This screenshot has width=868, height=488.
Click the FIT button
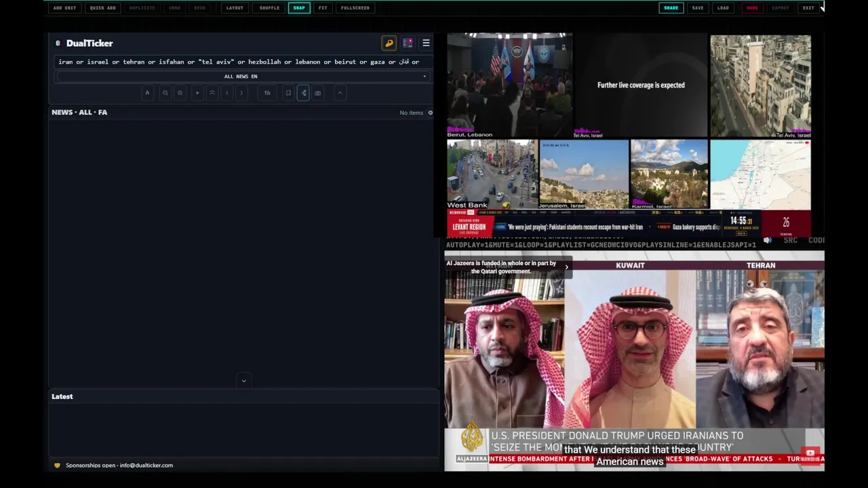(x=323, y=8)
